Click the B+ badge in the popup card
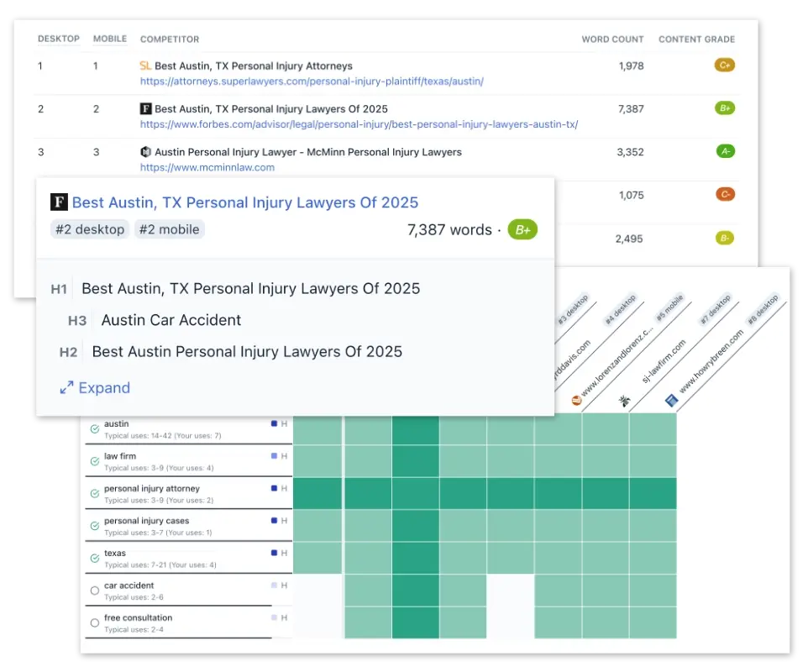 [522, 230]
